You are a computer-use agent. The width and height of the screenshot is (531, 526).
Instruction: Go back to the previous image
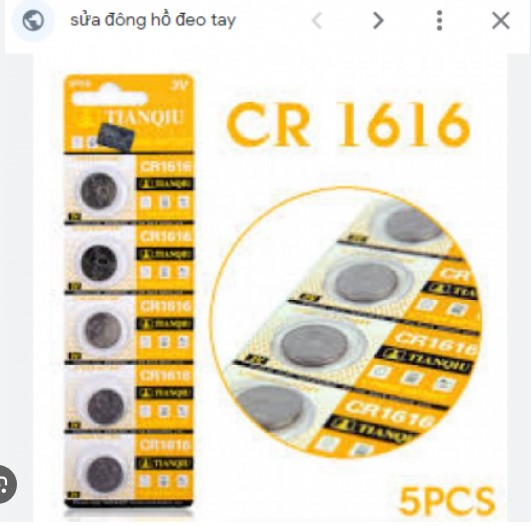click(x=317, y=21)
